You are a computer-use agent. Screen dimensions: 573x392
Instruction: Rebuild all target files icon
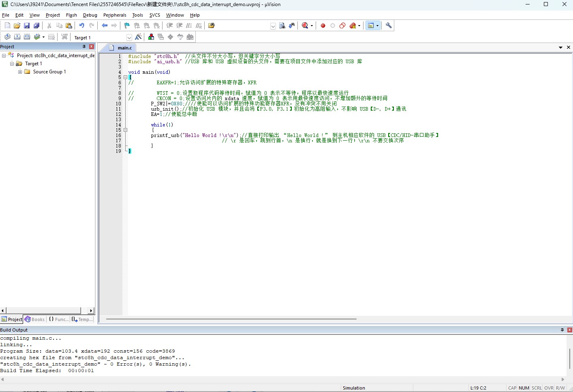click(x=27, y=37)
